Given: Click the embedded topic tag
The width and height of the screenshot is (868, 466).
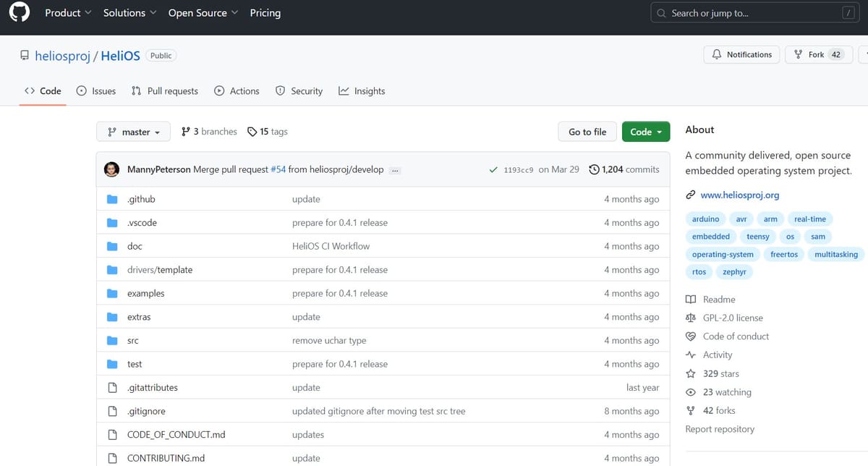Looking at the screenshot, I should (711, 236).
